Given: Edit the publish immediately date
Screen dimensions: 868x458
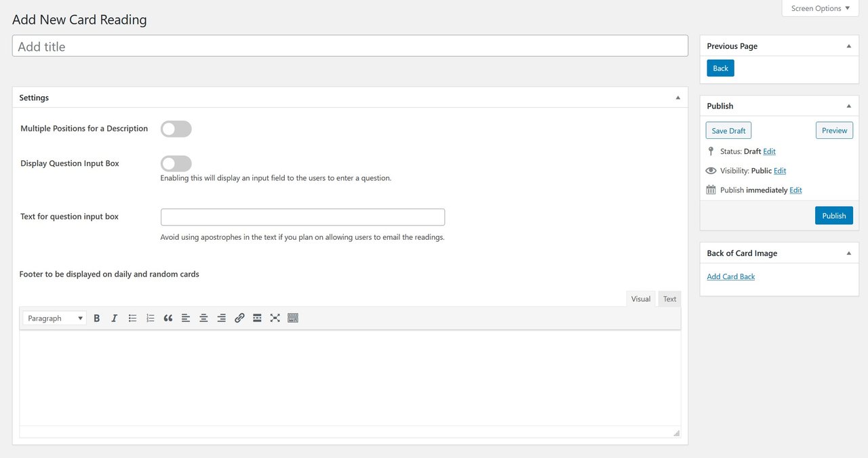Looking at the screenshot, I should (795, 190).
